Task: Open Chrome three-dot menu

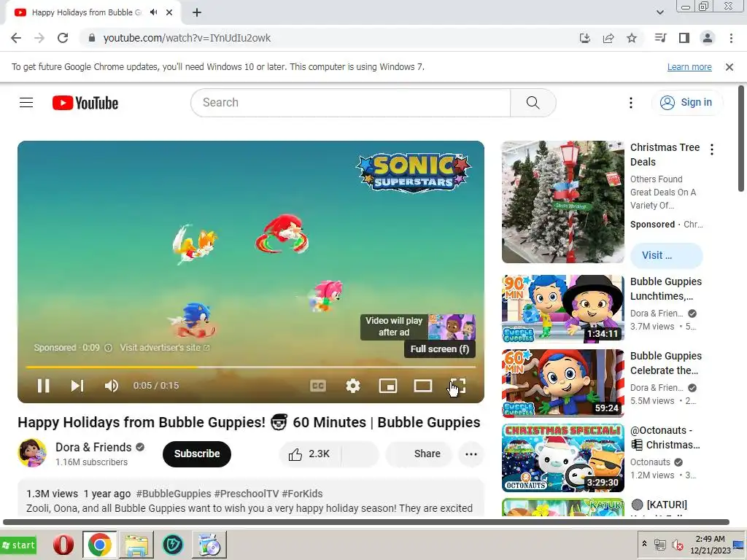Action: (731, 38)
